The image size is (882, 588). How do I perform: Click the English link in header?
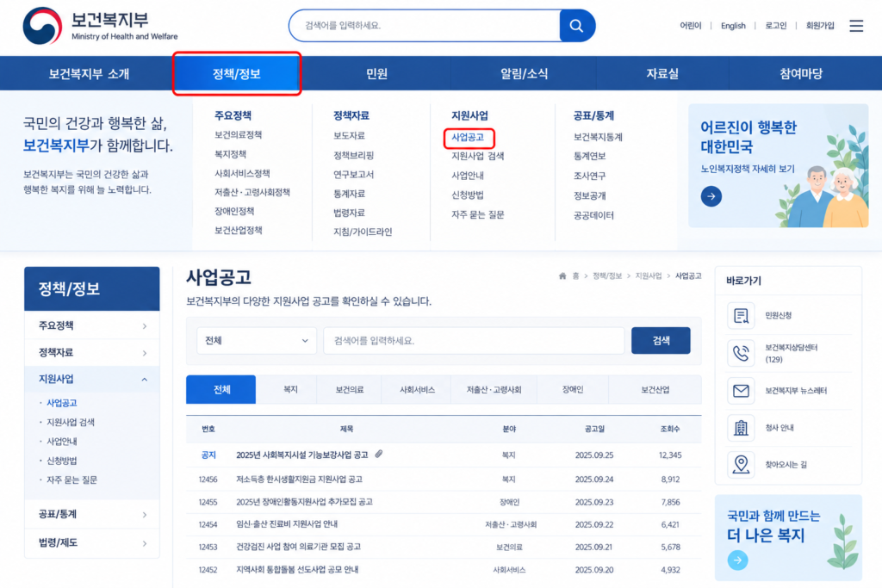pos(733,26)
